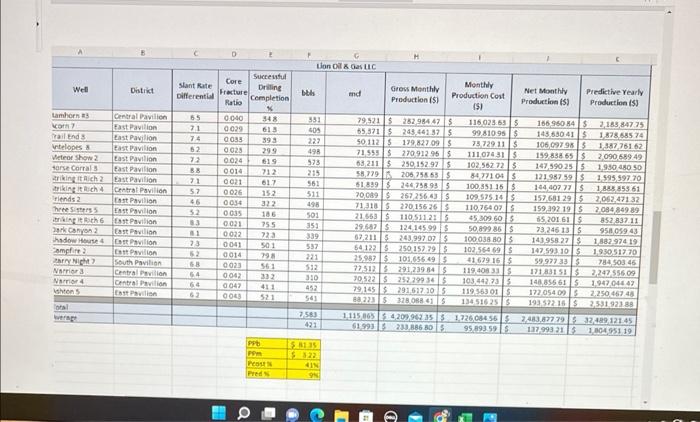This screenshot has width=700, height=422.
Task: Select mcf value 79,521
Action: click(x=356, y=121)
